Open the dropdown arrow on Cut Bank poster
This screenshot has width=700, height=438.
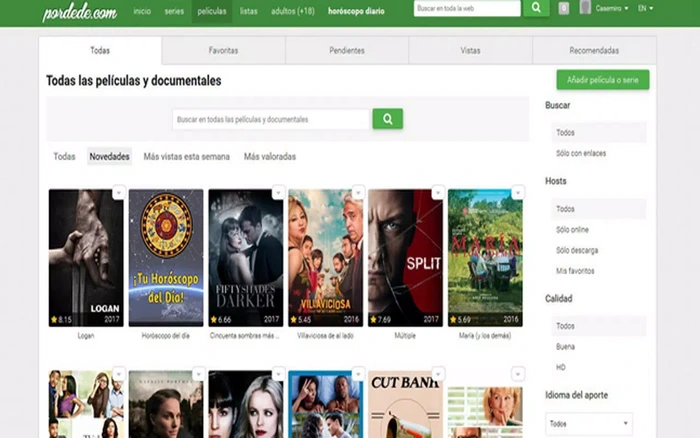point(438,374)
